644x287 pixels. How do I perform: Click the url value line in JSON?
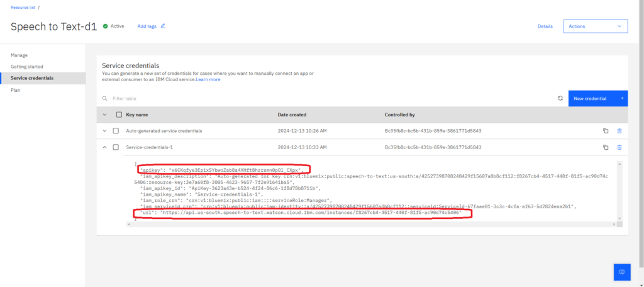point(301,213)
